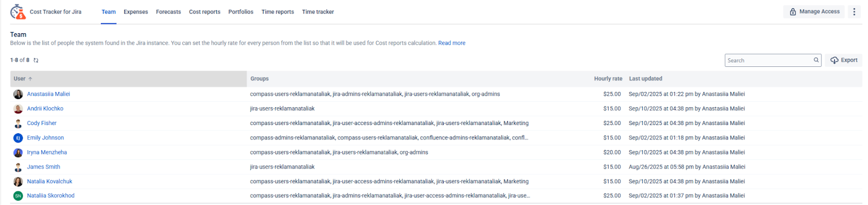Open the Portfolios tab

[241, 12]
